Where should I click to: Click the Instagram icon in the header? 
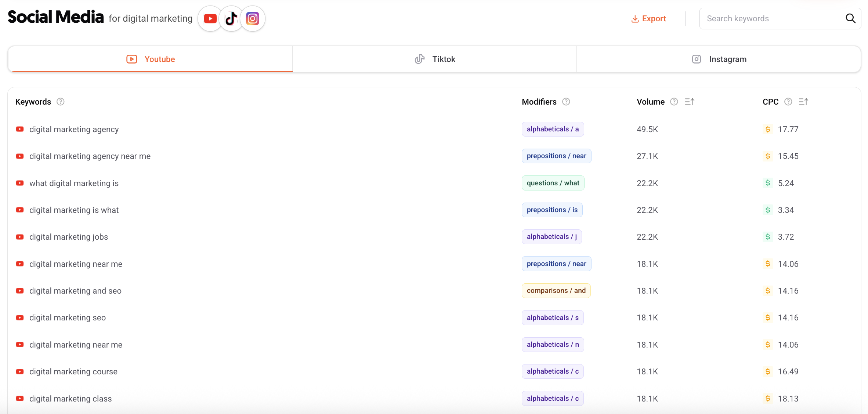(253, 18)
